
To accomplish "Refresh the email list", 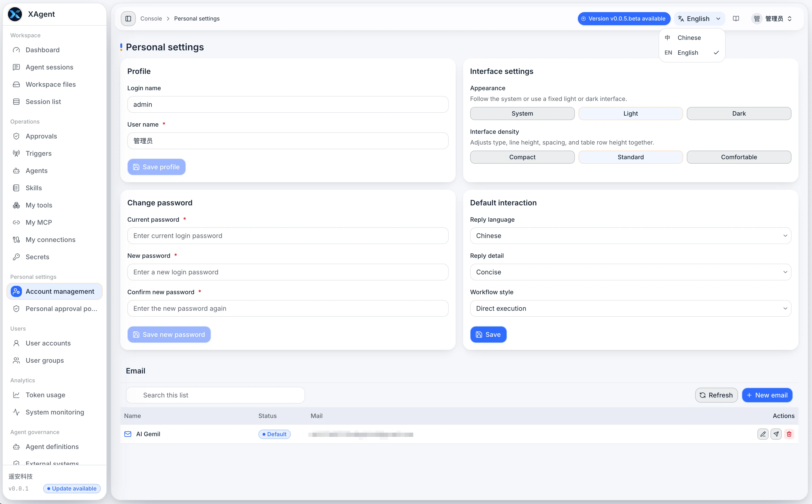I will [716, 395].
